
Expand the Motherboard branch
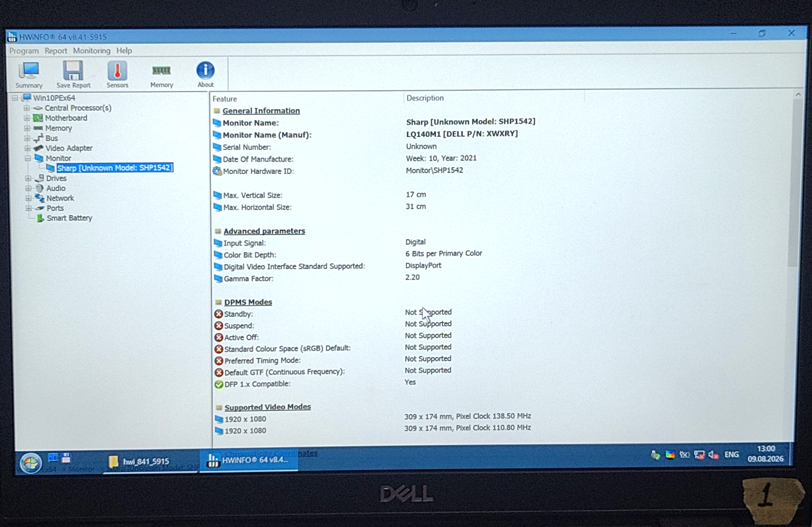(27, 118)
